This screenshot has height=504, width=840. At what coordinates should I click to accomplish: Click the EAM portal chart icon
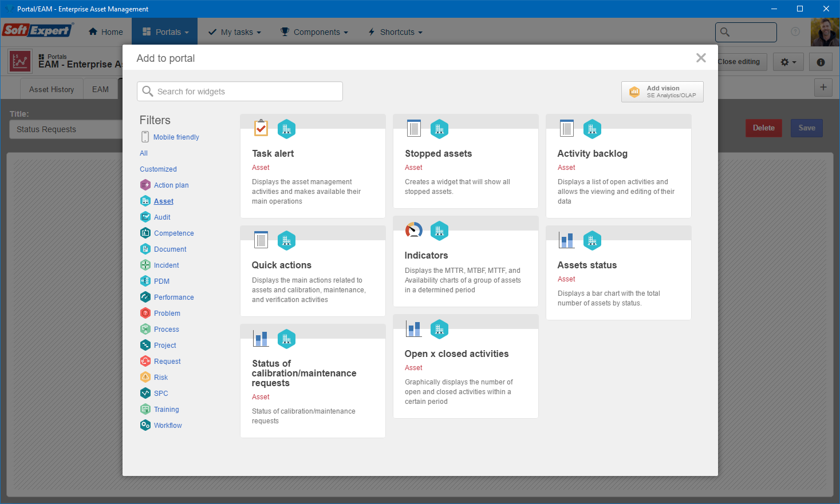(20, 61)
